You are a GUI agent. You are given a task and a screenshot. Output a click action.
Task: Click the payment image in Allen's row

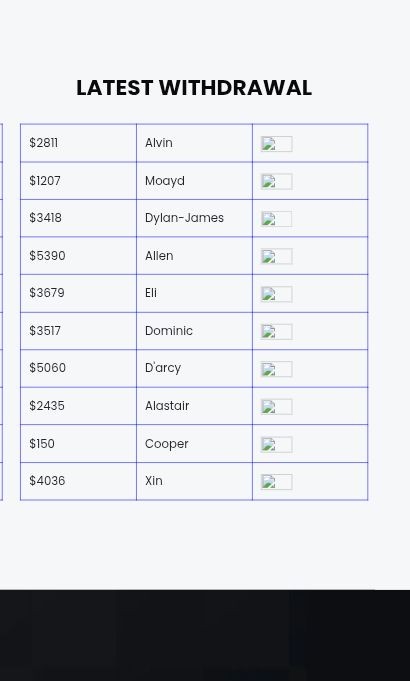pyautogui.click(x=277, y=256)
